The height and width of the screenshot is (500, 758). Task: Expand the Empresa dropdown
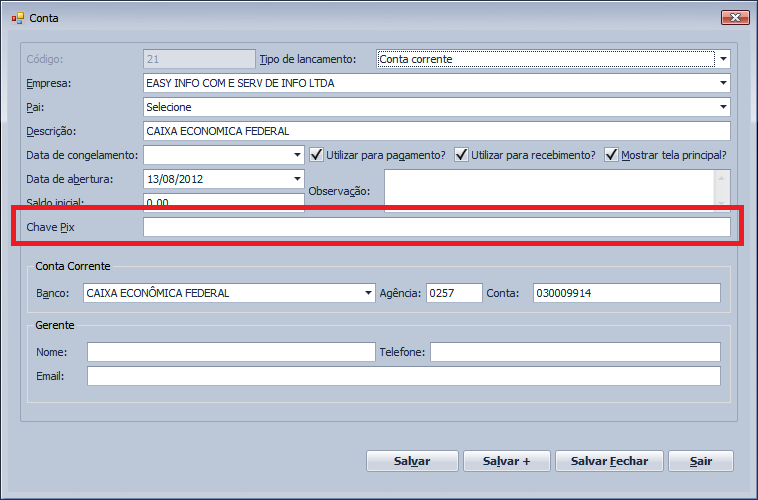coord(723,83)
